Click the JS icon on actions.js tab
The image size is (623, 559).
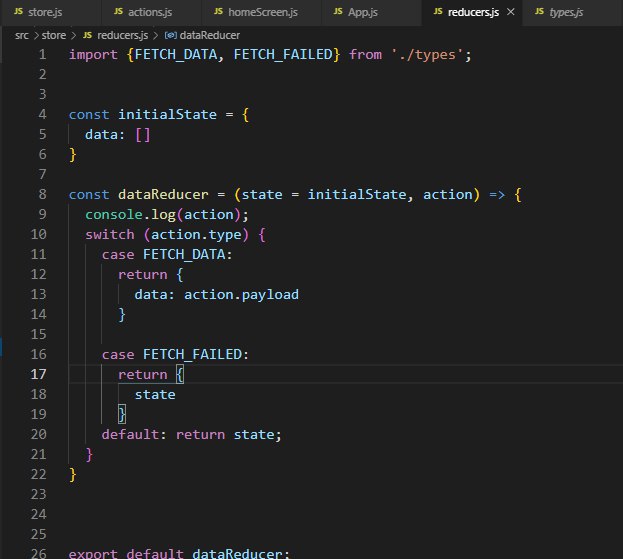[118, 12]
